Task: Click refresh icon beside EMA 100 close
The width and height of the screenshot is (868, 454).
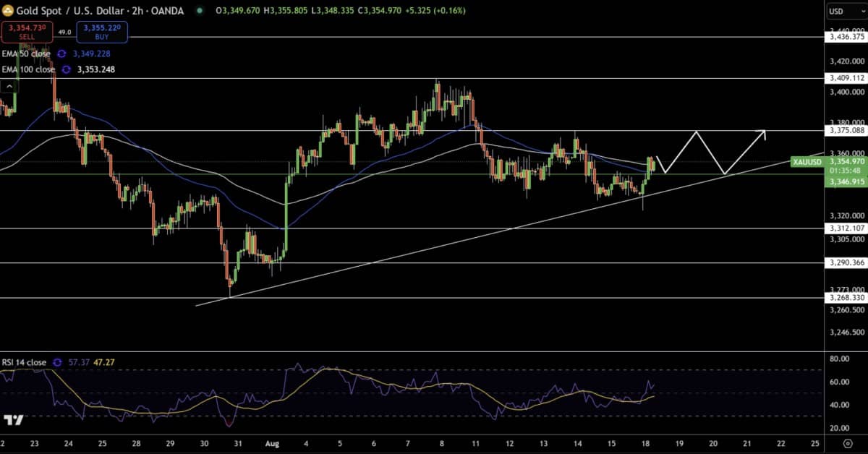Action: click(x=67, y=69)
